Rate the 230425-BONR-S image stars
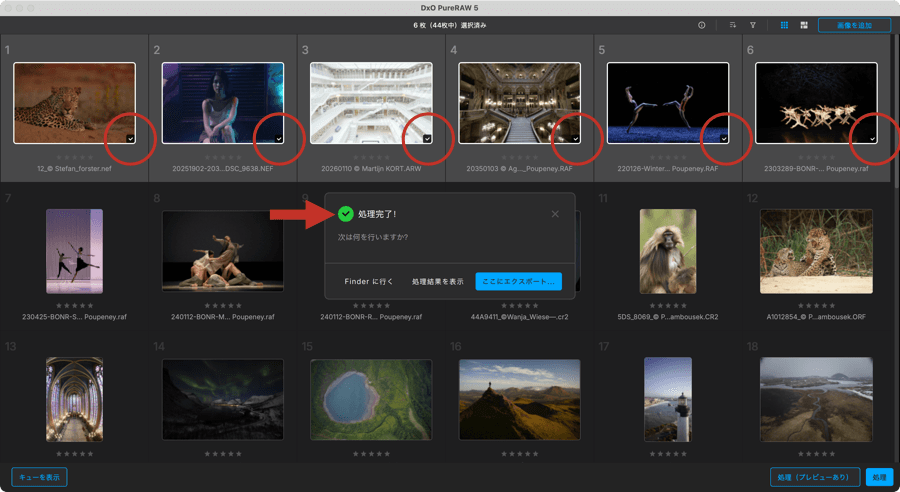Image resolution: width=900 pixels, height=492 pixels. point(75,305)
